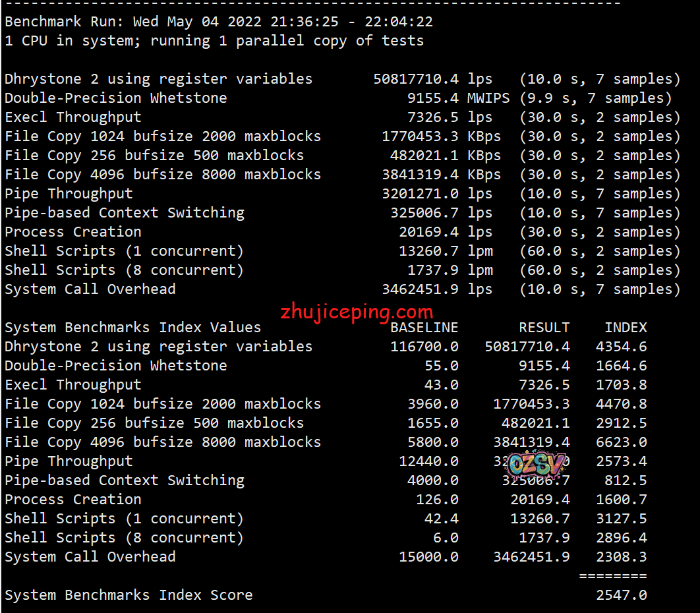Click the 'System Benchmarks Index Score' label

pos(129,595)
